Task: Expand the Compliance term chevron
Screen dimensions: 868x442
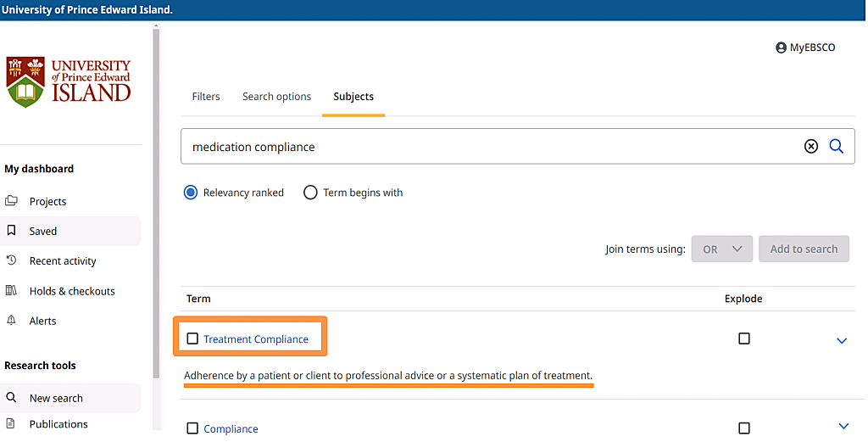Action: 843,427
